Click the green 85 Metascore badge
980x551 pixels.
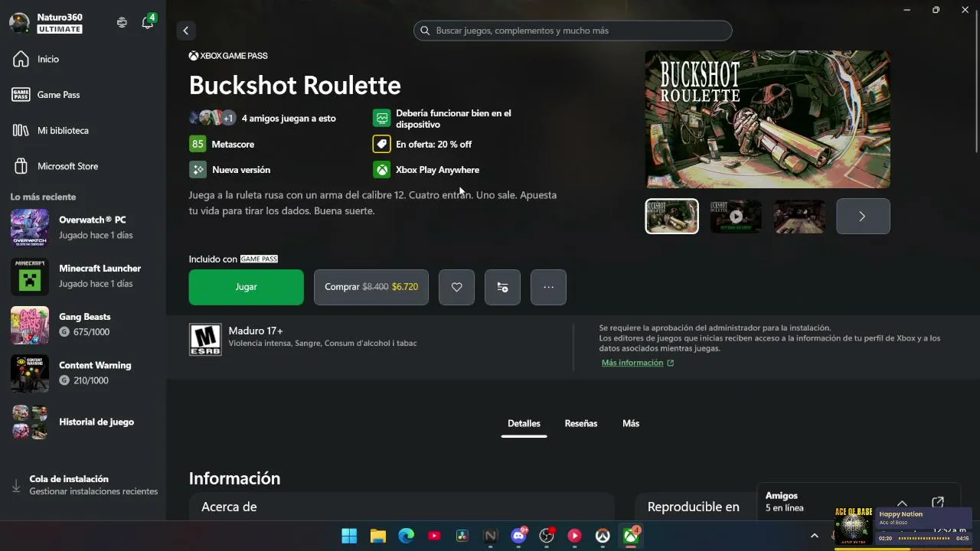click(x=198, y=144)
